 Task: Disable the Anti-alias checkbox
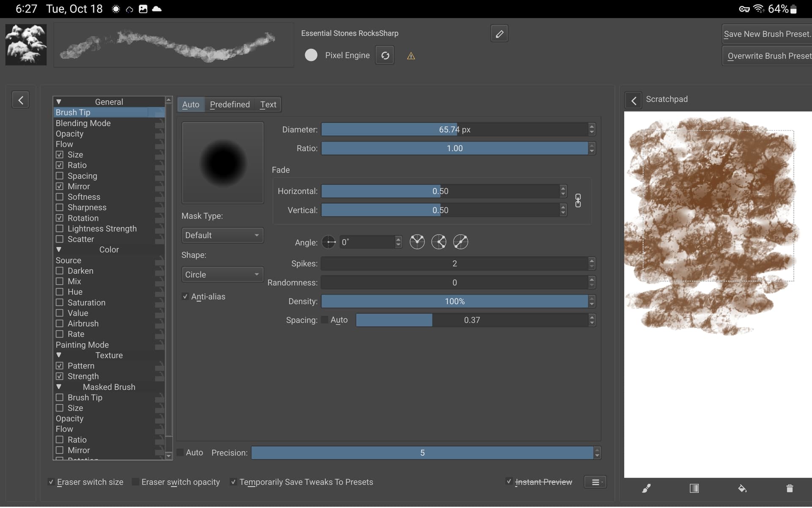pos(185,296)
